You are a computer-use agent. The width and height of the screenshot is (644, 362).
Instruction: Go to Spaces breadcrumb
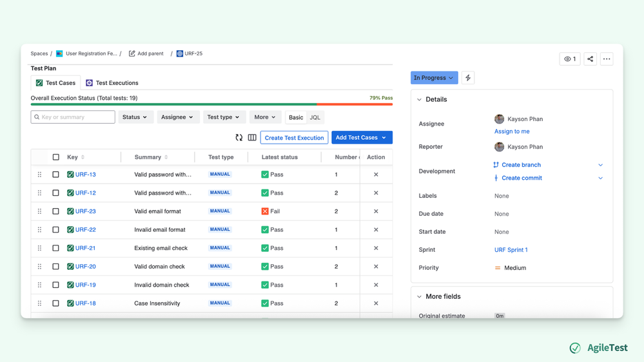coord(39,53)
